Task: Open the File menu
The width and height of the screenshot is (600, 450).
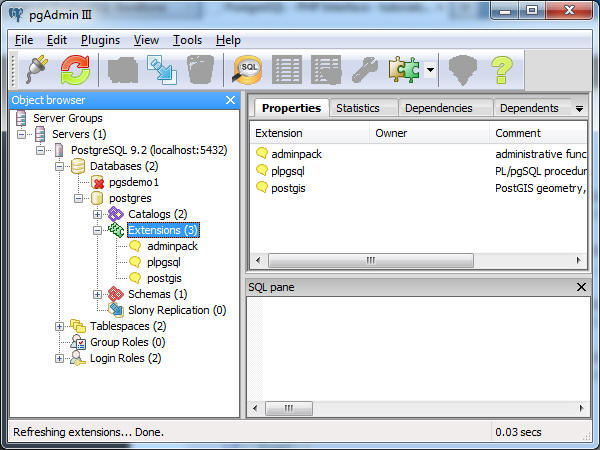Action: tap(24, 40)
